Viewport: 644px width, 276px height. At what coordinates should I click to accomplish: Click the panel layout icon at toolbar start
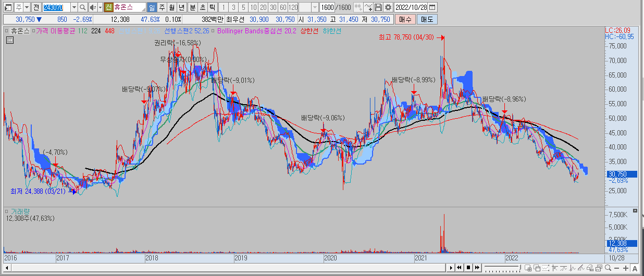8,7
